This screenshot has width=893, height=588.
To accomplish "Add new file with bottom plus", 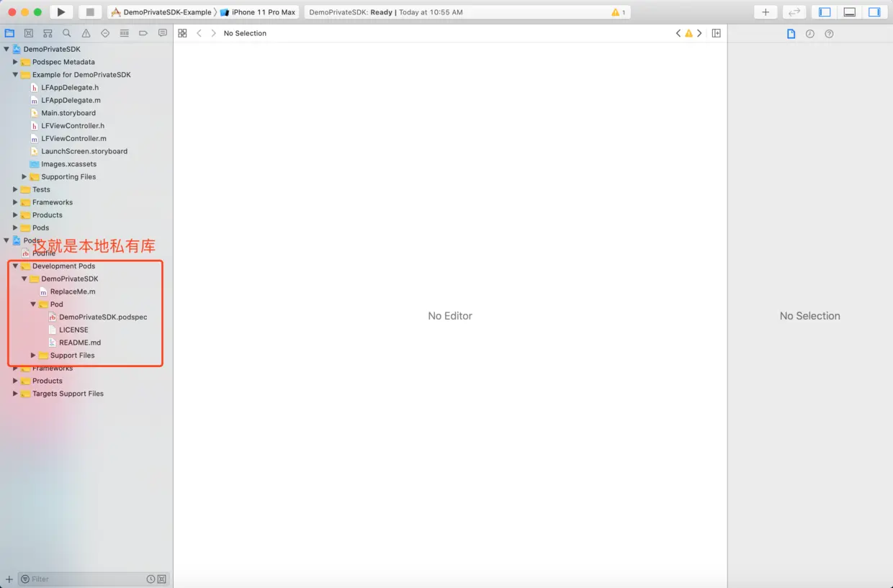I will click(x=9, y=579).
